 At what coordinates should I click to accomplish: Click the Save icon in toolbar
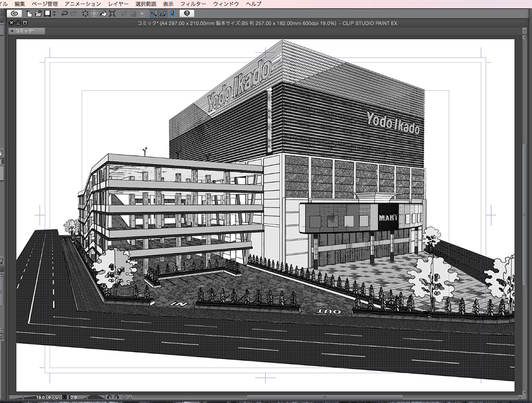tap(47, 13)
